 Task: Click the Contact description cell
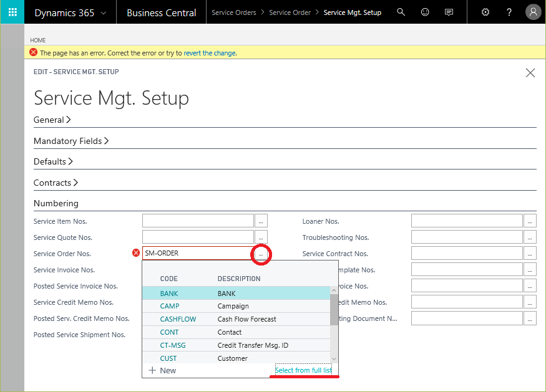[229, 332]
